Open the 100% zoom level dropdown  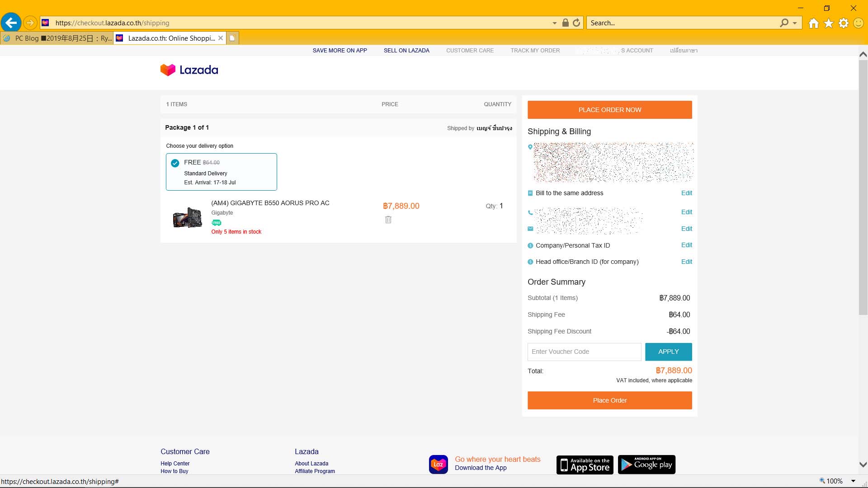click(853, 481)
